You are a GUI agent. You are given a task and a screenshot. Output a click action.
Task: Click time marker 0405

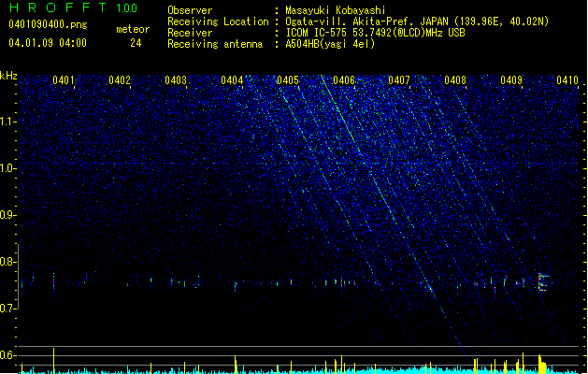click(288, 80)
